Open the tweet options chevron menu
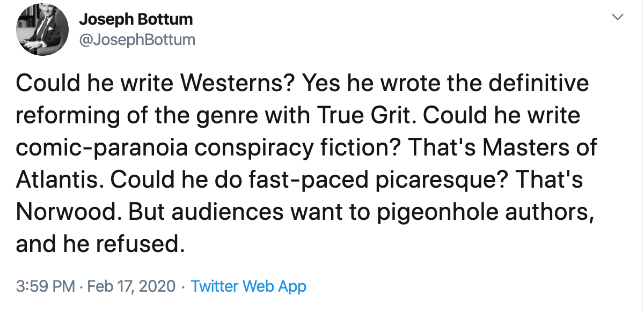Screen dimensions: 644x311 (618, 18)
